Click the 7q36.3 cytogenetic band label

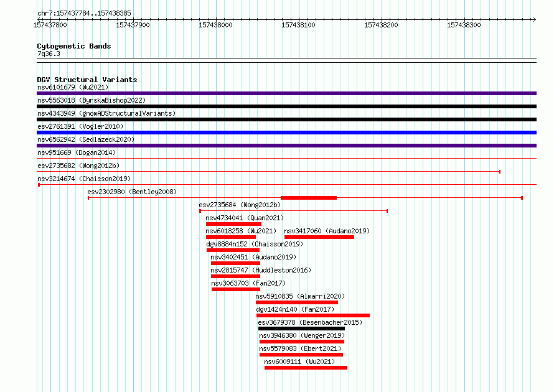pos(49,54)
